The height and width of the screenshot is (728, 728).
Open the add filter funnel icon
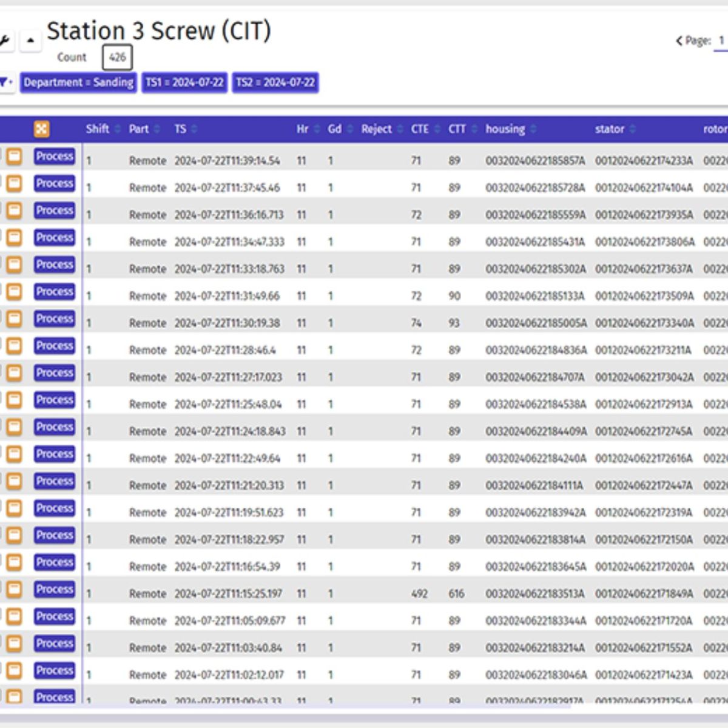click(x=5, y=83)
